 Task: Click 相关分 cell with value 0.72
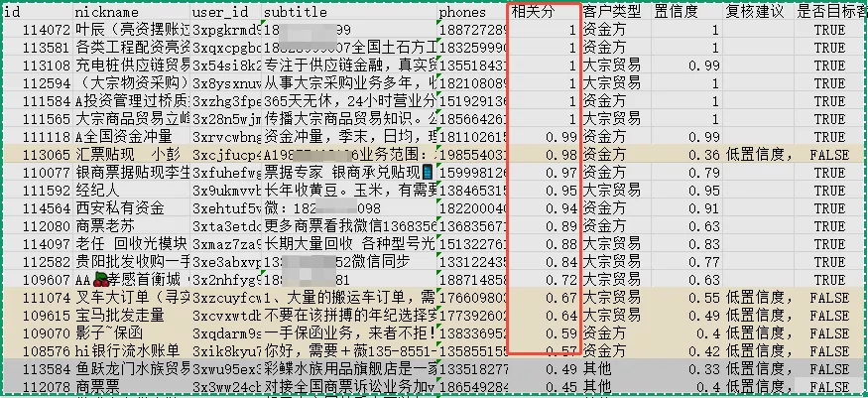[545, 280]
